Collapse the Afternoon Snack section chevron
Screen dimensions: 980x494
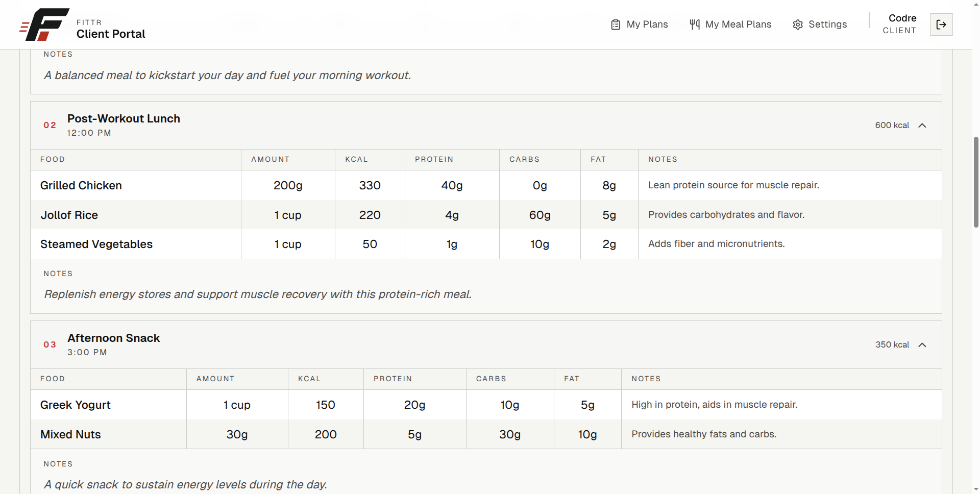click(922, 345)
